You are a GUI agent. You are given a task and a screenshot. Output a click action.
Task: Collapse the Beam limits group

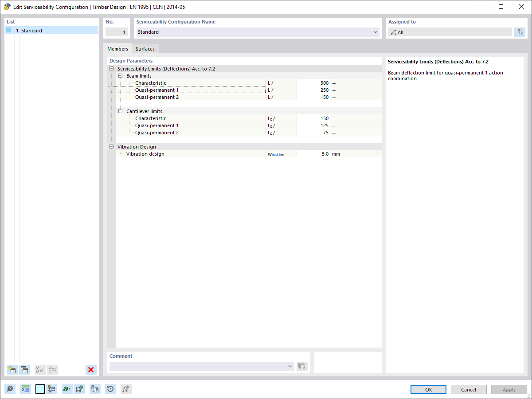pos(121,75)
